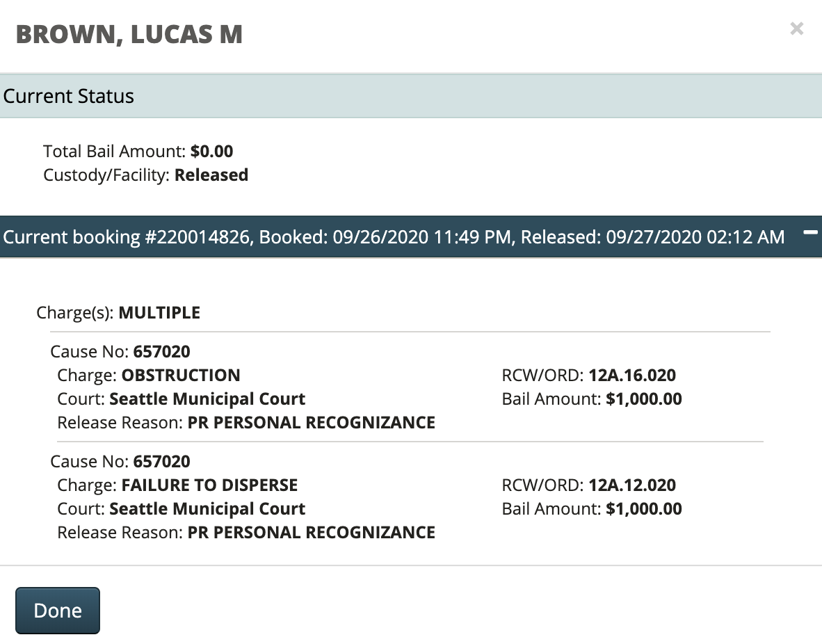Click RCW/ORD code 12A.12.020
This screenshot has height=644, width=822.
[x=631, y=485]
